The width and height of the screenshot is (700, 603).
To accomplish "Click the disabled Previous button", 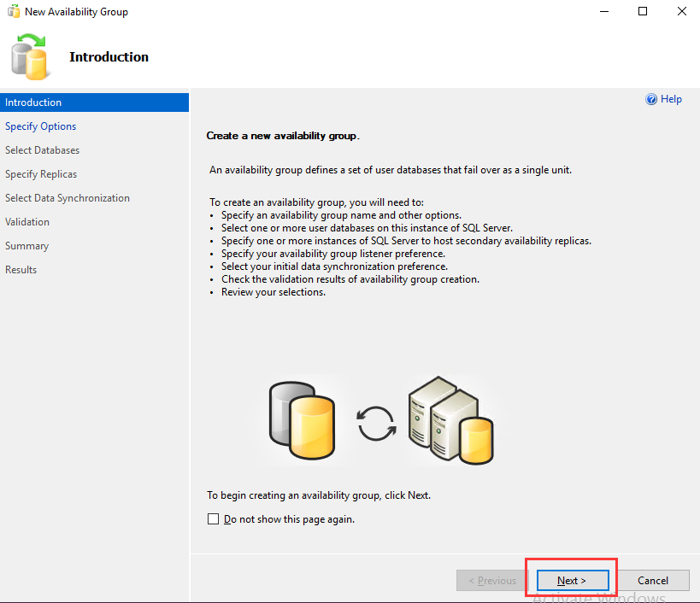I will (492, 580).
